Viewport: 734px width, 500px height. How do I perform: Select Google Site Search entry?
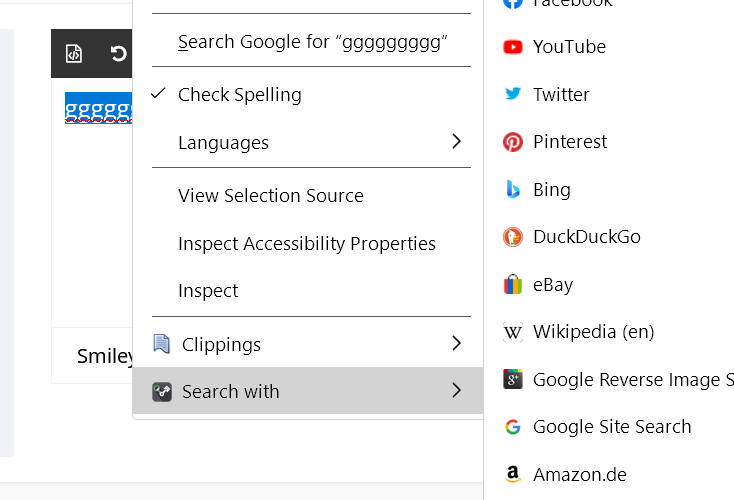tap(612, 427)
